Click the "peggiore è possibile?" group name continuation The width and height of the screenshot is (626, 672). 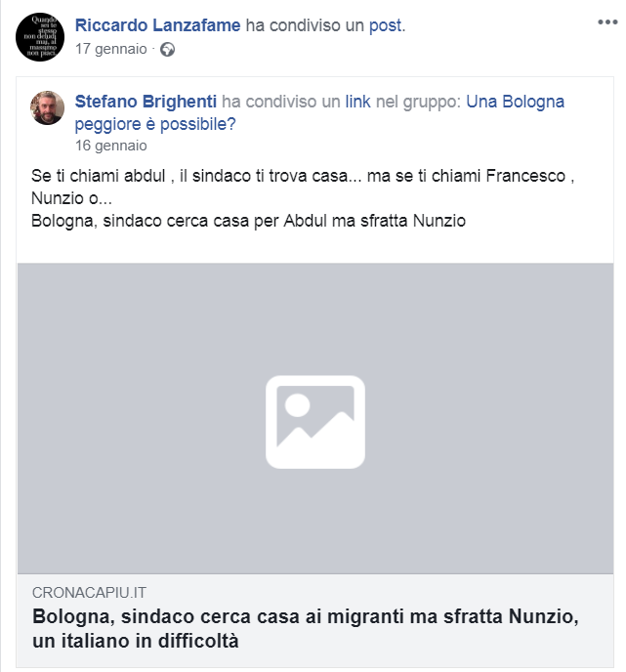(155, 124)
